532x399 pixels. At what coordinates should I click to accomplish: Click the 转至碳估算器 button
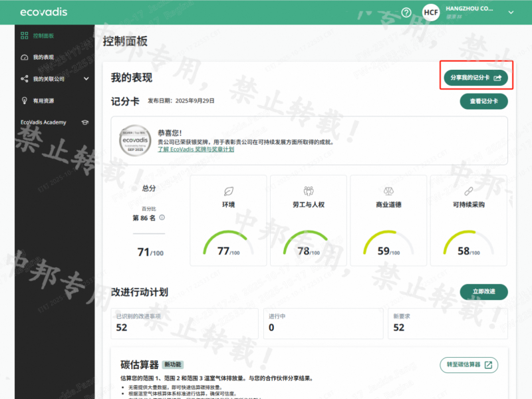(469, 364)
